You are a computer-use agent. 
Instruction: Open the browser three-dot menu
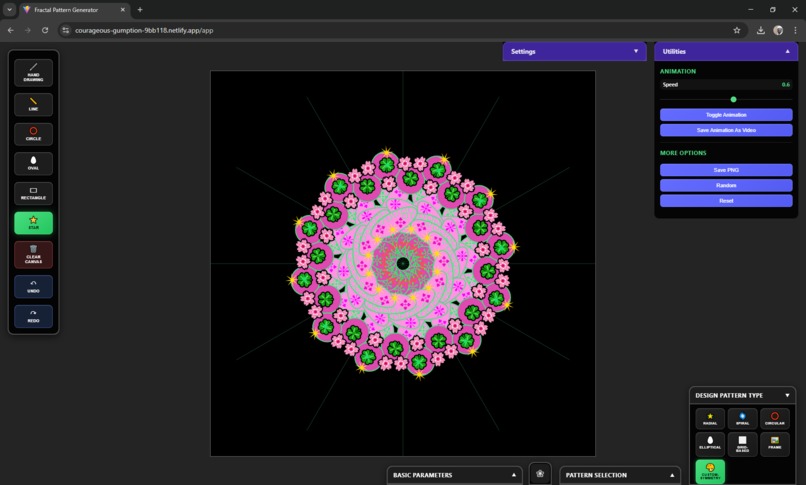pos(795,30)
